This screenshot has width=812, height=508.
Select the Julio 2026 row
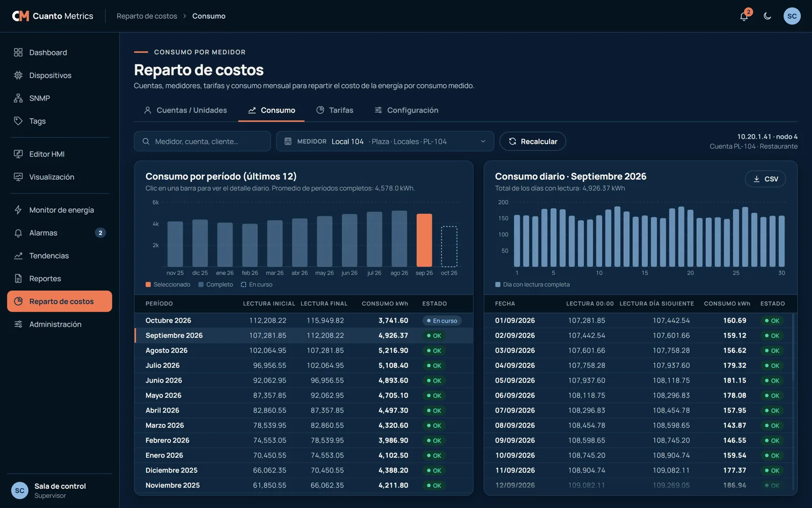pos(304,365)
